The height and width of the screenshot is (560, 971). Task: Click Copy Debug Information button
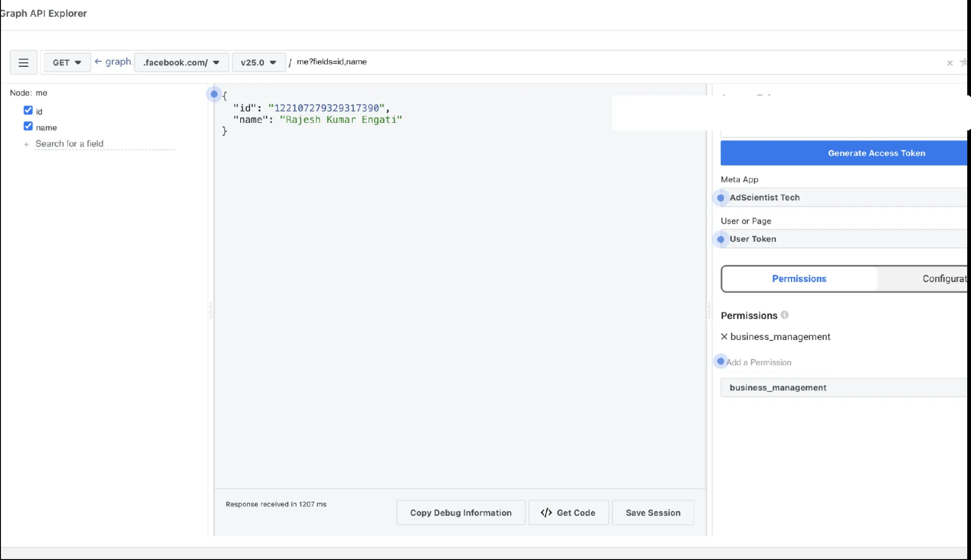pyautogui.click(x=461, y=513)
